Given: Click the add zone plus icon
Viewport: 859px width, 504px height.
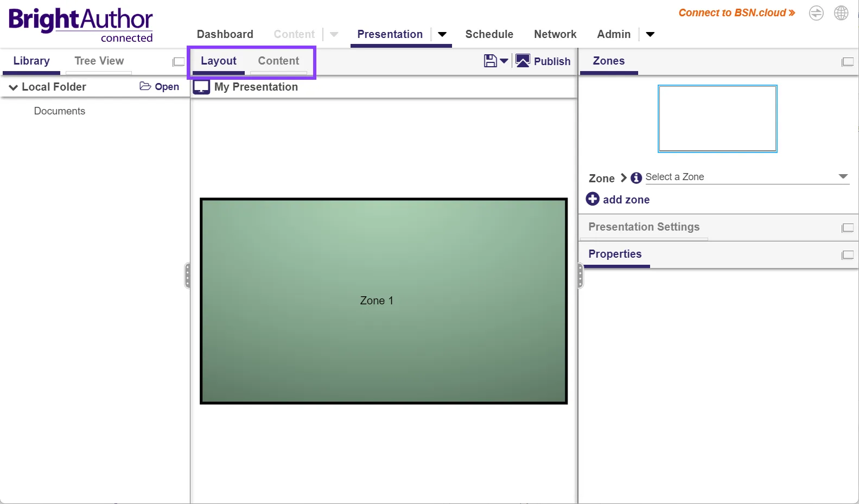Looking at the screenshot, I should pyautogui.click(x=593, y=199).
